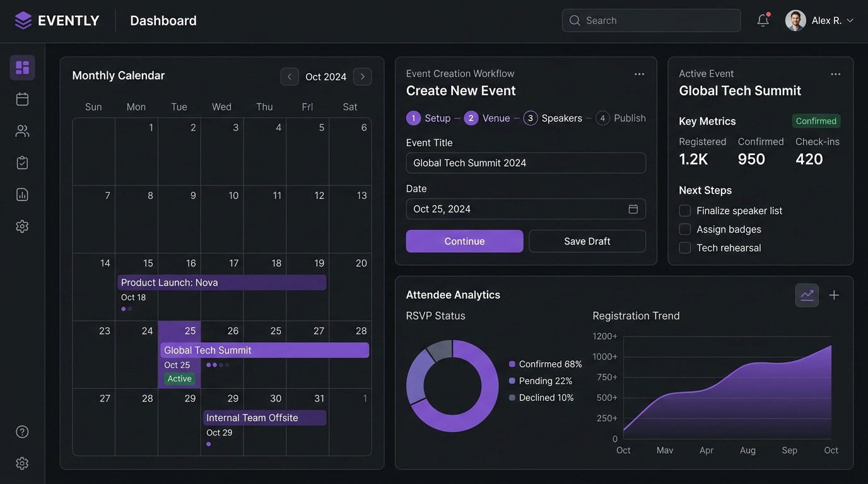868x484 pixels.
Task: Open the upper gear icon in the sidebar
Action: coord(22,226)
